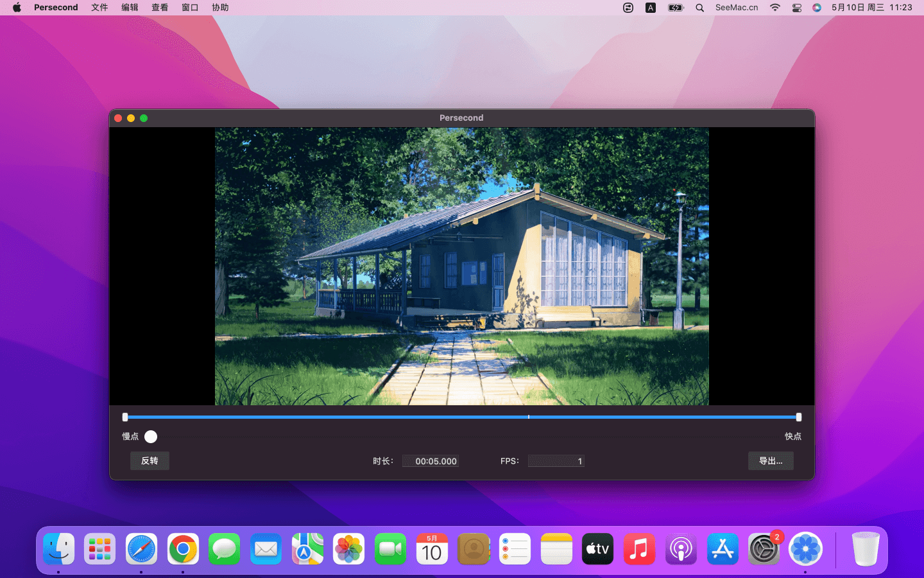The width and height of the screenshot is (924, 578).
Task: Open Google Chrome in the Dock
Action: coord(183,549)
